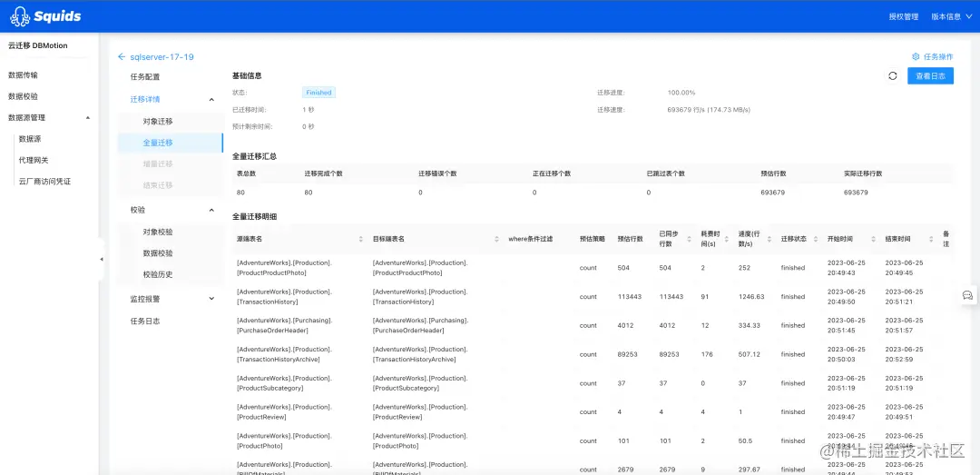This screenshot has height=475, width=980.
Task: Collapse the left sidebar with its handle
Action: pos(102,259)
